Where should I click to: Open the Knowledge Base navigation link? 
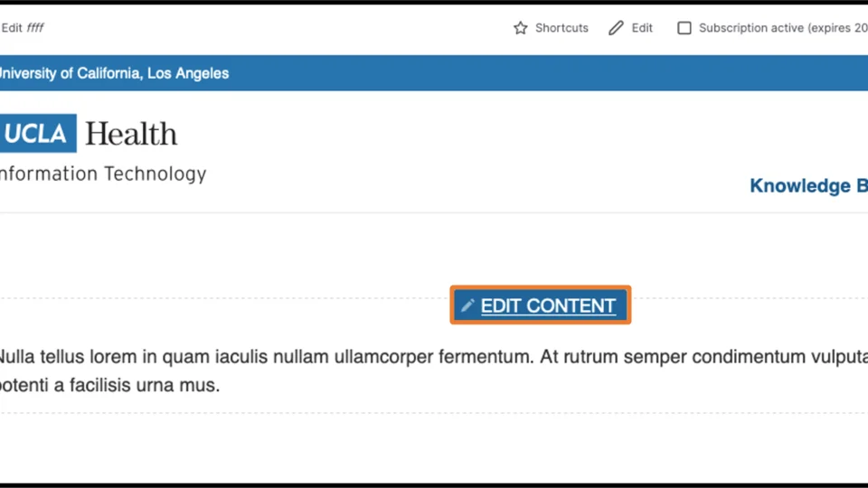(x=808, y=186)
